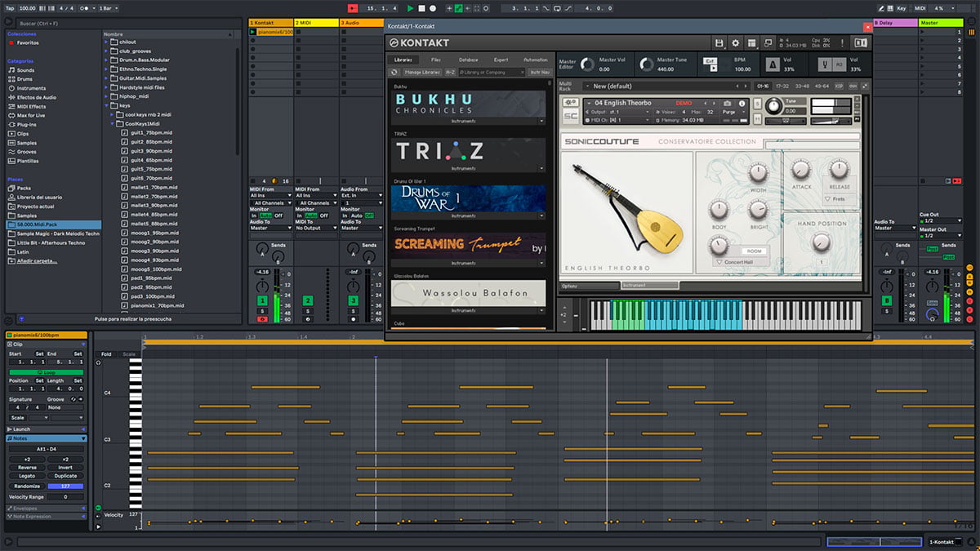Click Manage Libraries button
Viewport: 980px width, 551px height.
click(421, 72)
